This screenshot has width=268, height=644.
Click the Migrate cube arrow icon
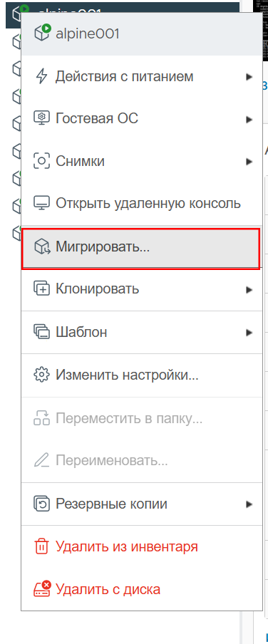coord(42,246)
